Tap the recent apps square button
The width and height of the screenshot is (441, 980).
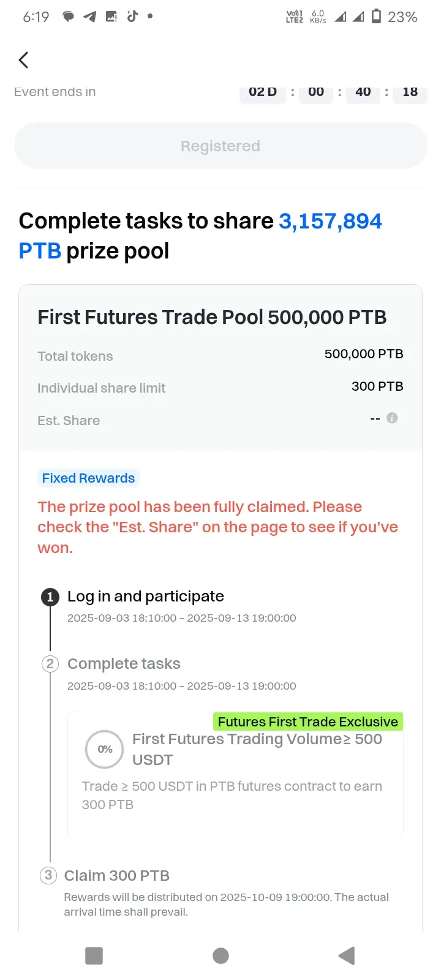(x=94, y=956)
